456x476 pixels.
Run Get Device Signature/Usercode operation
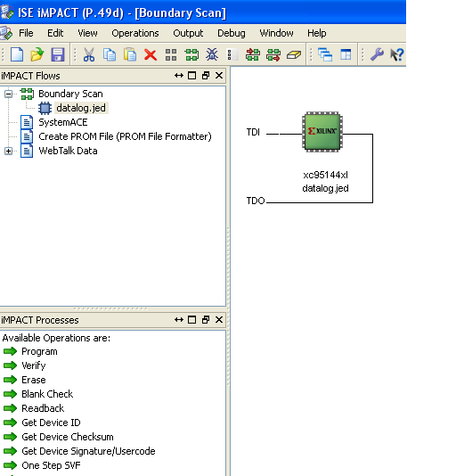pos(88,451)
